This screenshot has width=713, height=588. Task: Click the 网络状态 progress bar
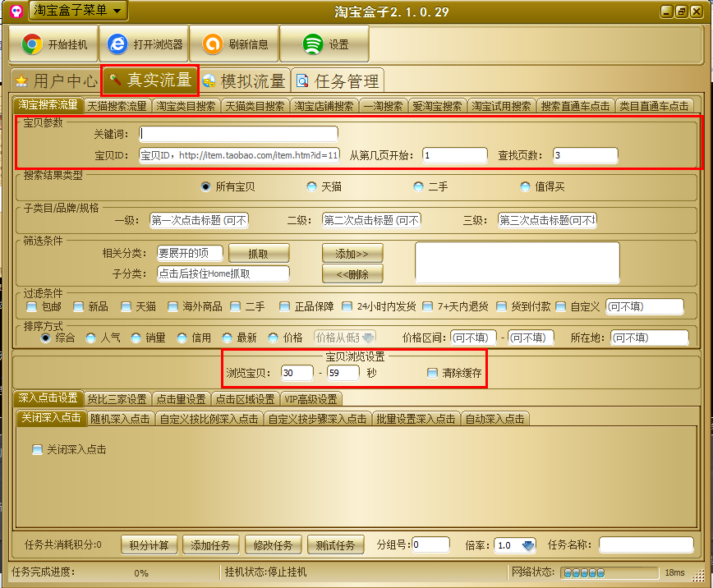(609, 572)
